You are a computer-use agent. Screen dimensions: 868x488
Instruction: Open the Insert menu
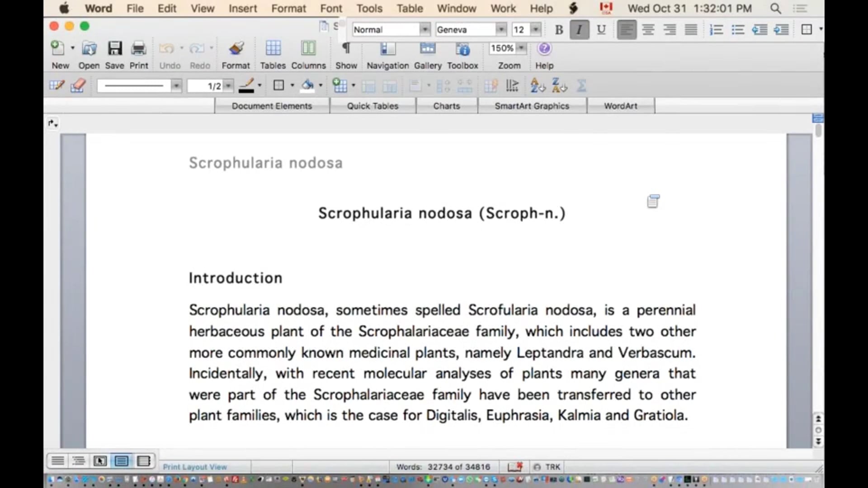(242, 8)
